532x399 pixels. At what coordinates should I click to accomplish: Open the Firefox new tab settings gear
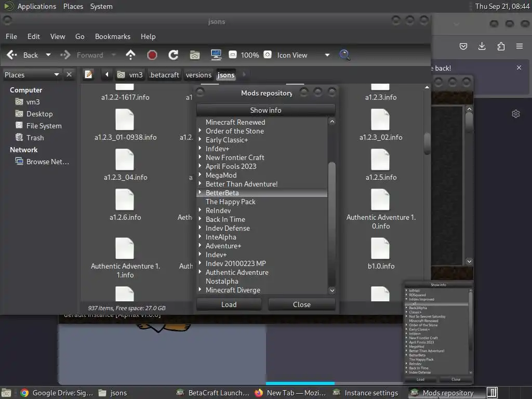coord(516,114)
